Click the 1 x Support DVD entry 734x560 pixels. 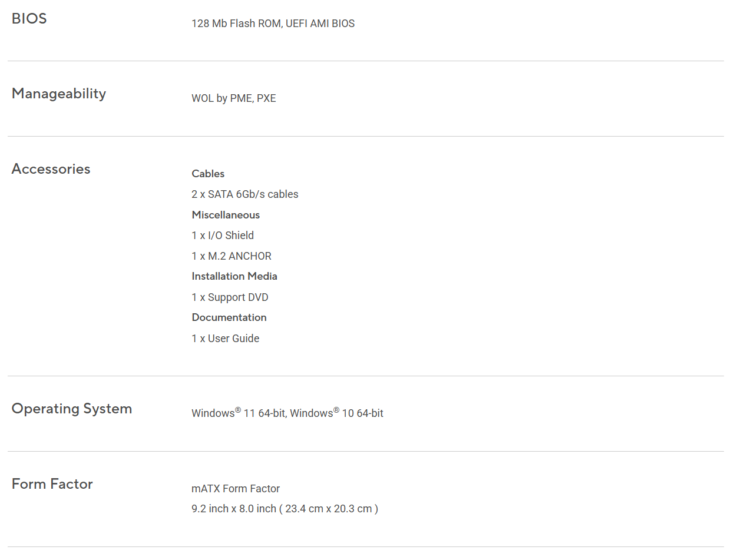click(230, 297)
